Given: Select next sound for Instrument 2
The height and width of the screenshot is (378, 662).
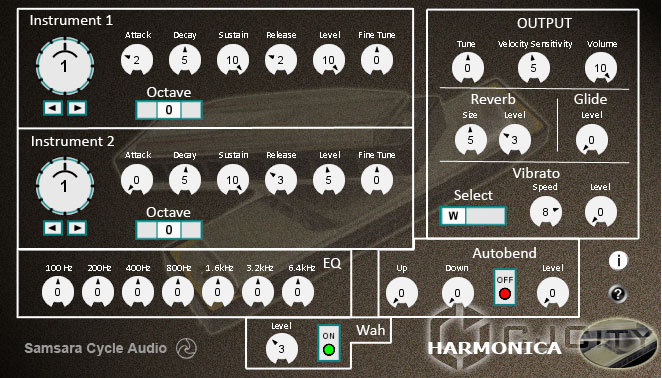Looking at the screenshot, I should tap(77, 228).
